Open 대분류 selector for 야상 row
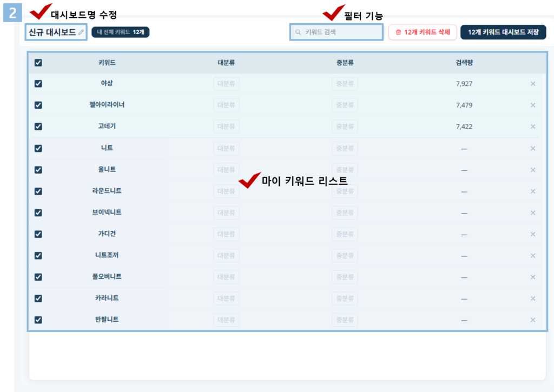 click(x=226, y=84)
